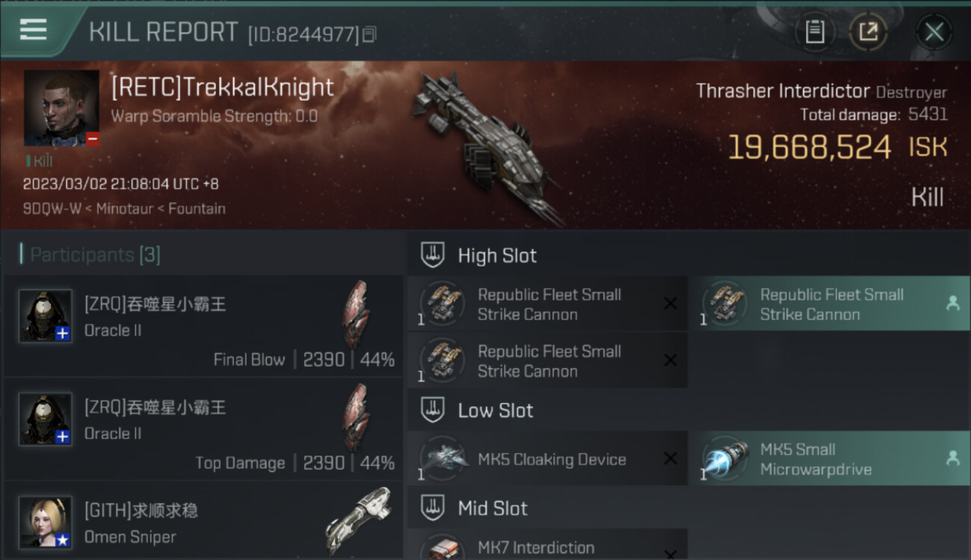
Task: Select the top Republic Fleet Small Strike Cannon icon
Action: pos(443,304)
